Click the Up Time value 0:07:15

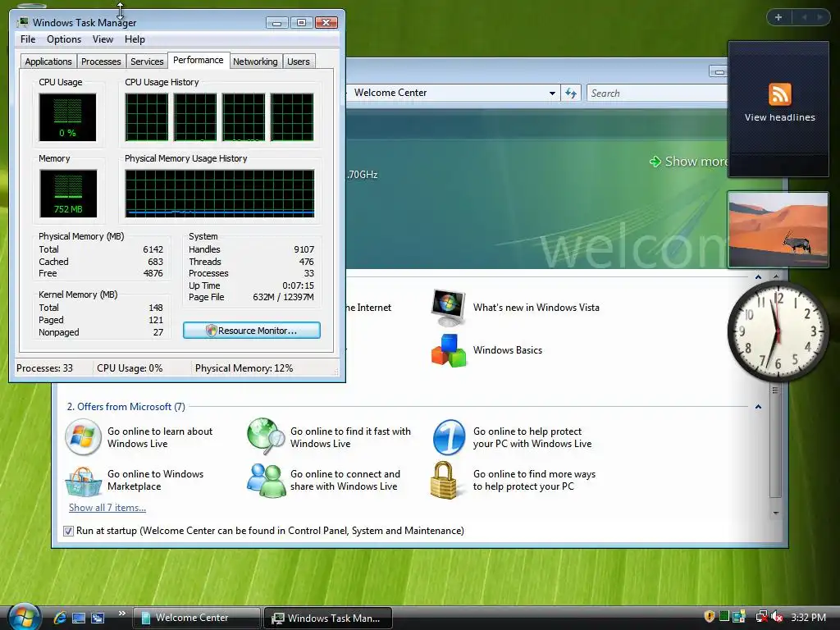298,285
